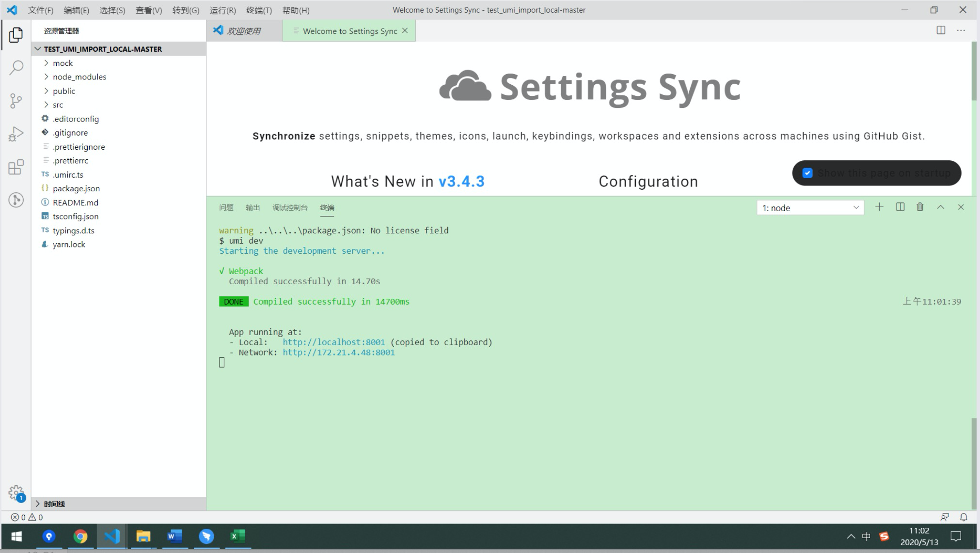980x553 pixels.
Task: Split the editor to the right
Action: pos(941,31)
